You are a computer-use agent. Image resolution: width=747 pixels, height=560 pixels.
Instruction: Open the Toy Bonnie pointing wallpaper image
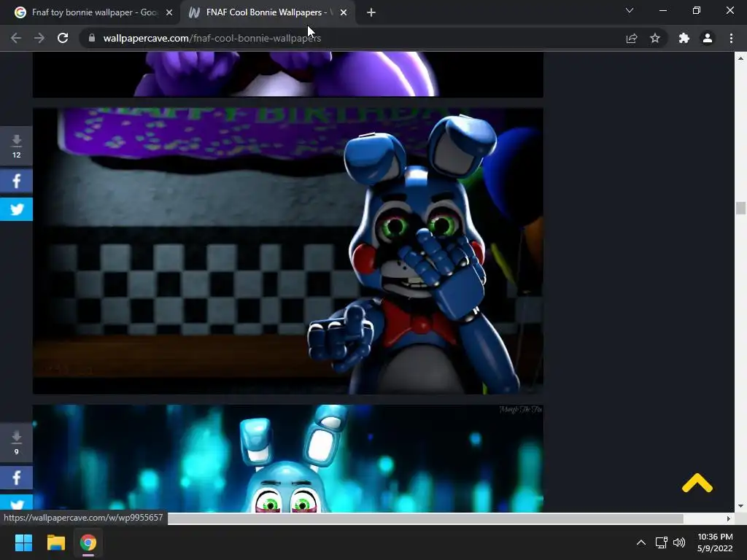tap(287, 251)
